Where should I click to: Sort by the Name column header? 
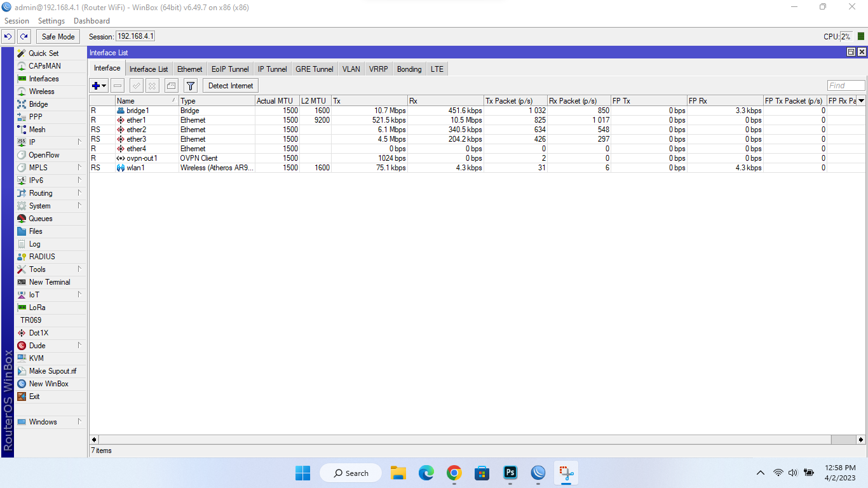[147, 101]
